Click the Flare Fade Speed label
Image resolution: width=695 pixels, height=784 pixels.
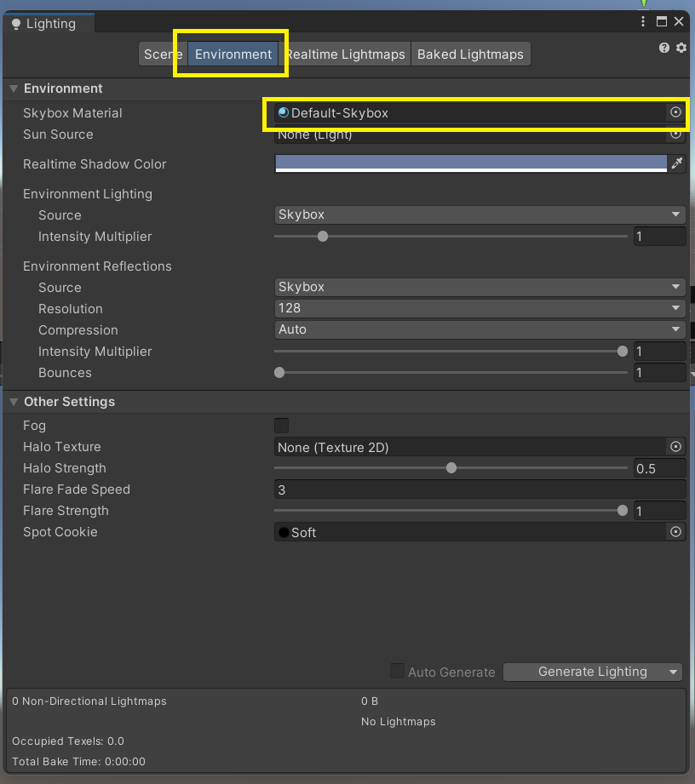tap(77, 489)
